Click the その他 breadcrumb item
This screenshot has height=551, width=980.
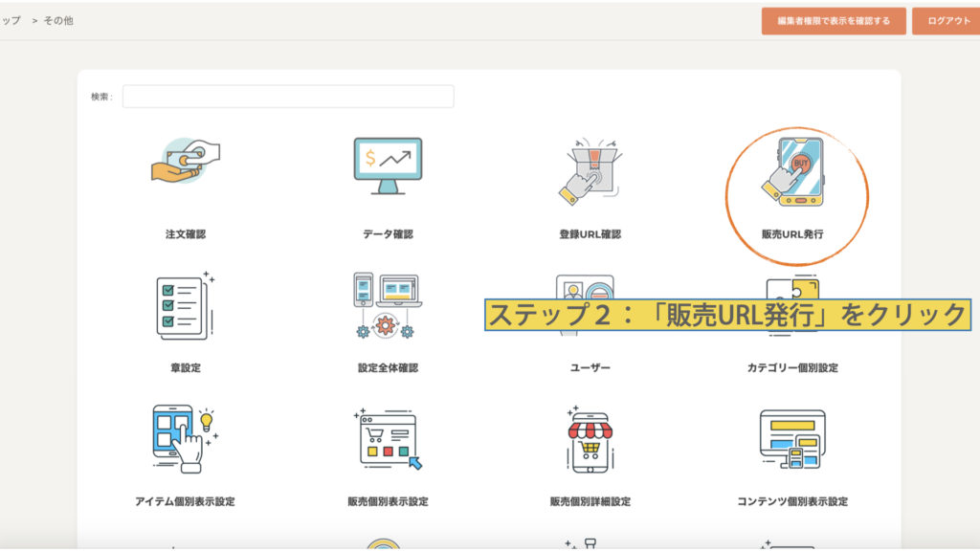click(57, 20)
